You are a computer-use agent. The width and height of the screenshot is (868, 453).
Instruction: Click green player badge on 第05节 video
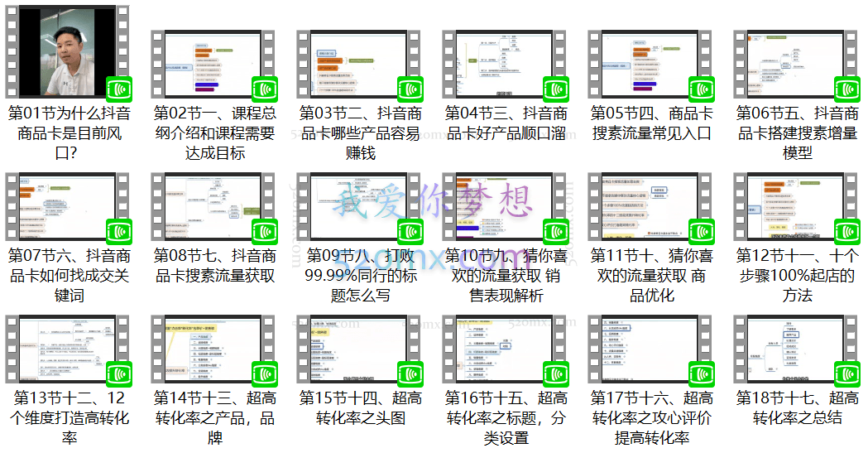[x=702, y=89]
